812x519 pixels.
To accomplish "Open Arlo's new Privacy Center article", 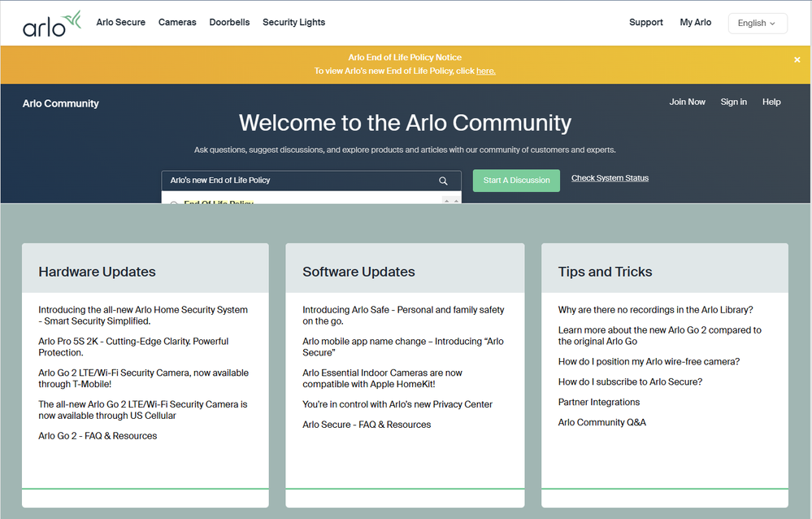I will tap(397, 404).
